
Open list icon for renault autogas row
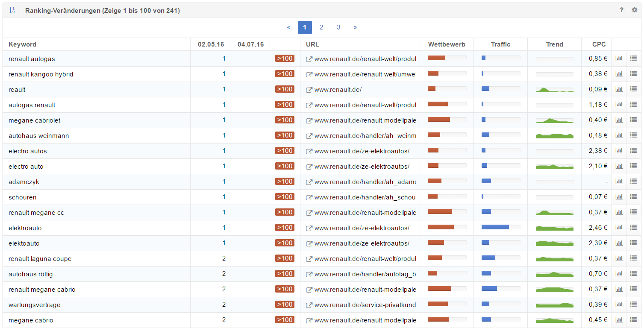coord(633,59)
